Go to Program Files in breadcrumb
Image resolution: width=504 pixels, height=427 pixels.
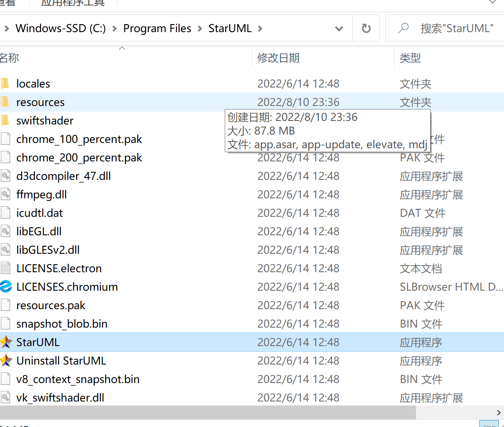157,28
